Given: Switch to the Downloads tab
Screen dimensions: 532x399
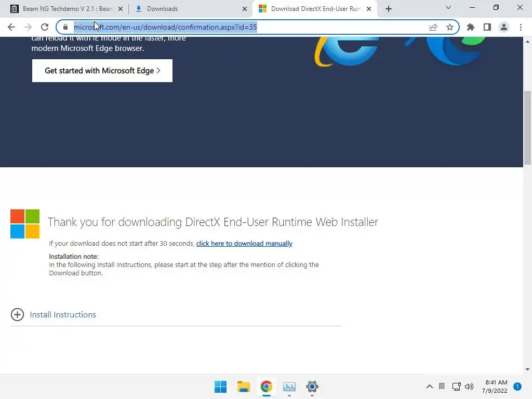Looking at the screenshot, I should pyautogui.click(x=190, y=9).
